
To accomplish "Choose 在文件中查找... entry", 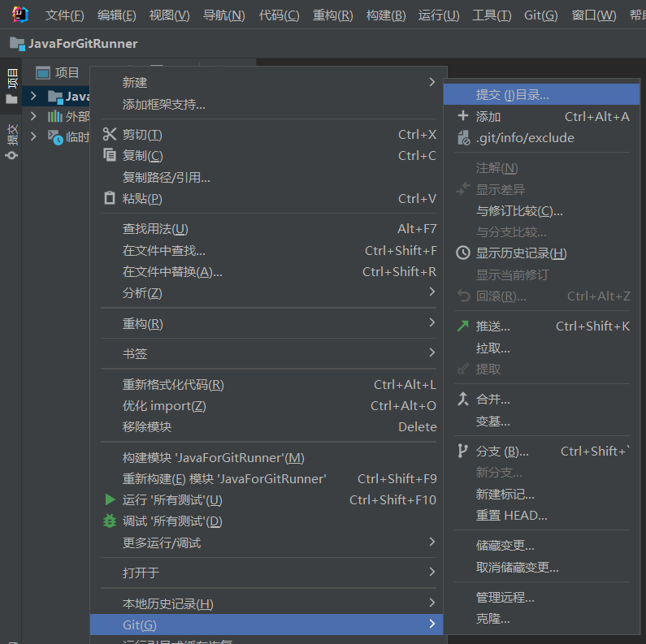I will tap(268, 250).
